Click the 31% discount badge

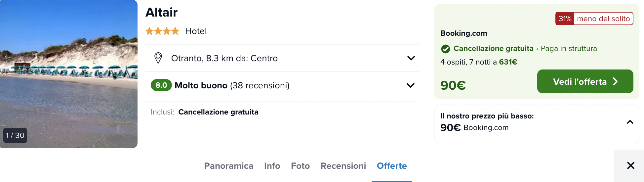click(x=565, y=19)
